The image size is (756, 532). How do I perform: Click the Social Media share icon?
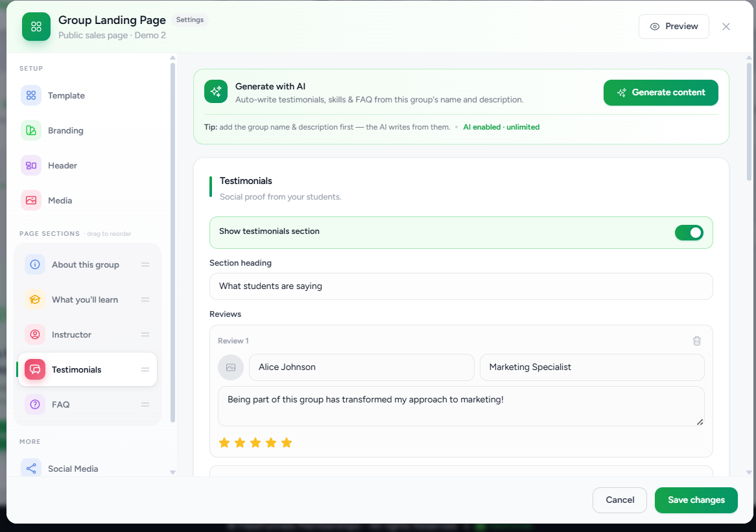[x=31, y=468]
